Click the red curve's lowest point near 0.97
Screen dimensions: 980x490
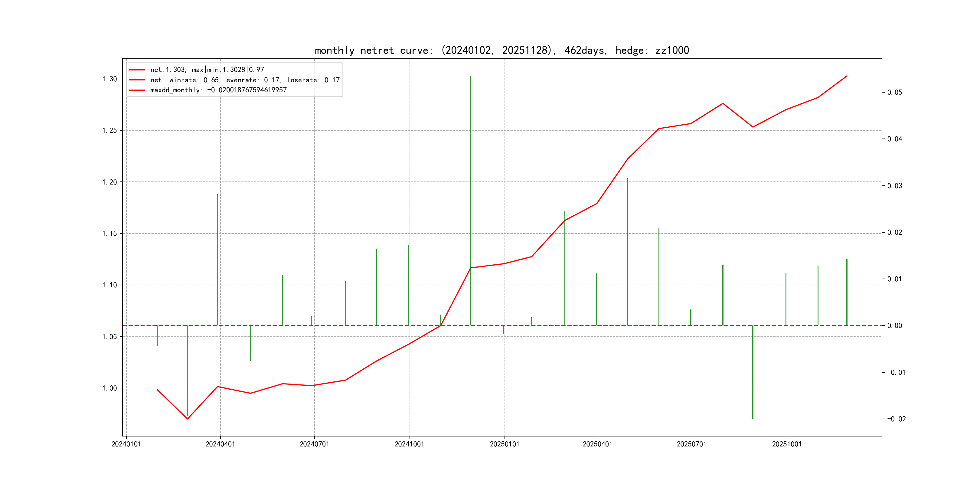pyautogui.click(x=187, y=419)
